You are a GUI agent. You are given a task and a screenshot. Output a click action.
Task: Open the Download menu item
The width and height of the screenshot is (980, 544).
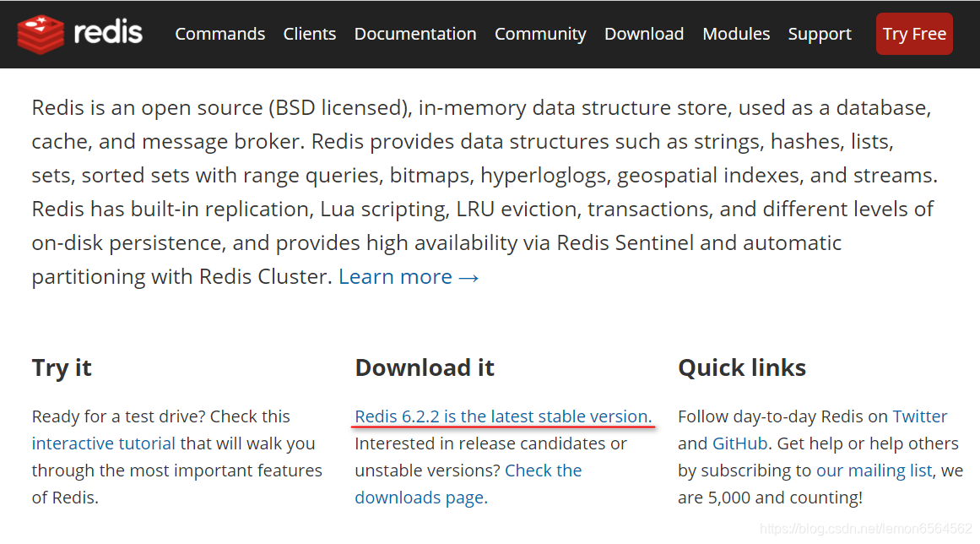point(644,34)
